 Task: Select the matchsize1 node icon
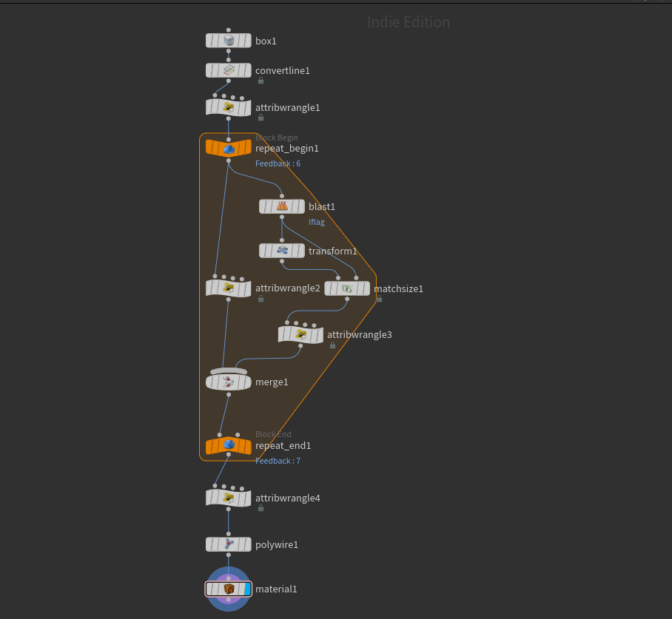click(347, 288)
